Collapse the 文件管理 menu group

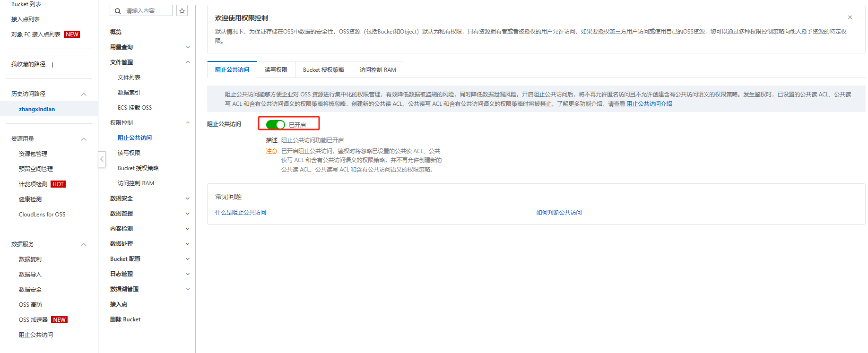click(x=187, y=62)
